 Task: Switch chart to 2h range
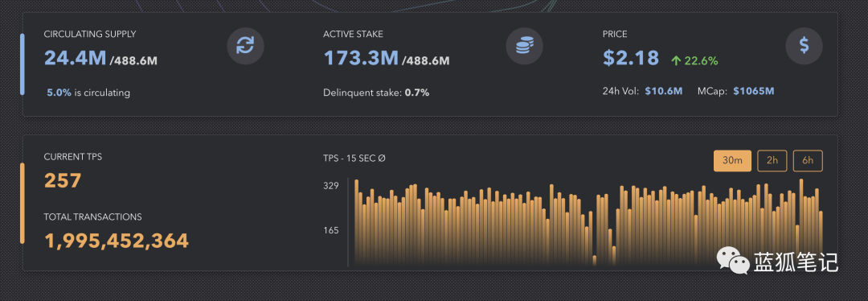pos(772,161)
